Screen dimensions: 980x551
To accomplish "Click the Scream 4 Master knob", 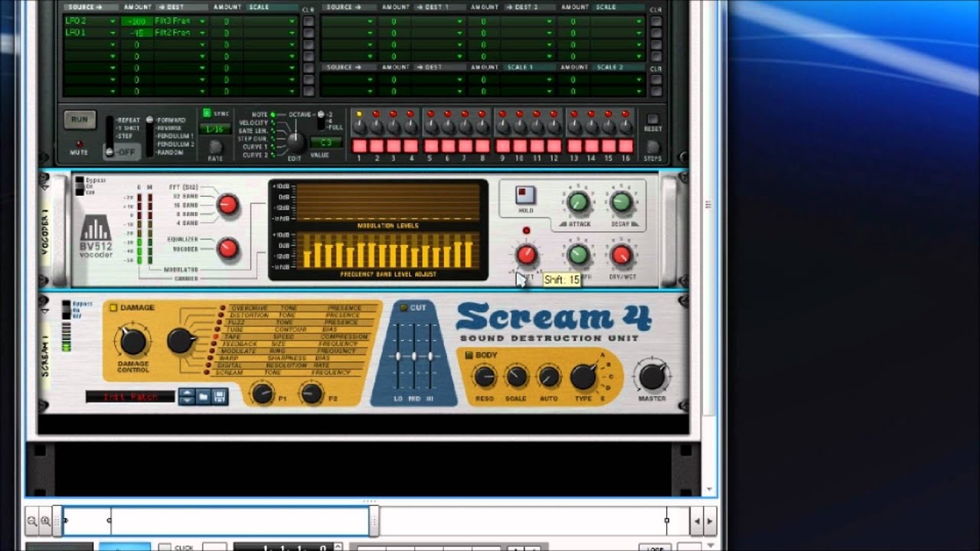I will (652, 376).
